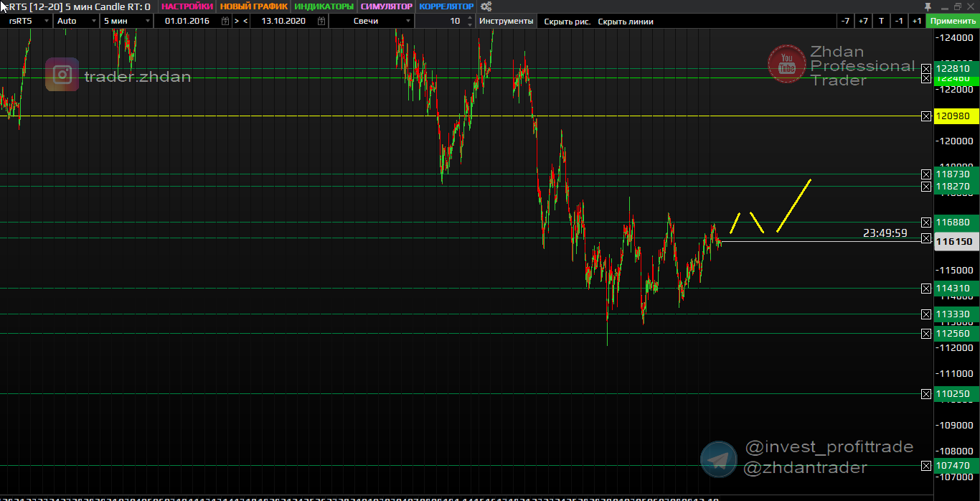Open the '5 мин' timeframe dropdown
The image size is (980, 501).
[147, 21]
